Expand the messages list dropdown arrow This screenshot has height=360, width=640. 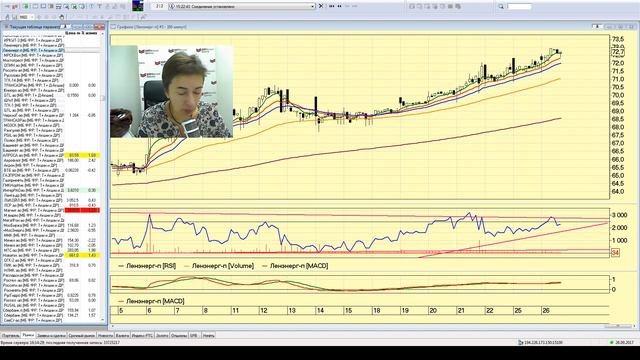coord(313,6)
